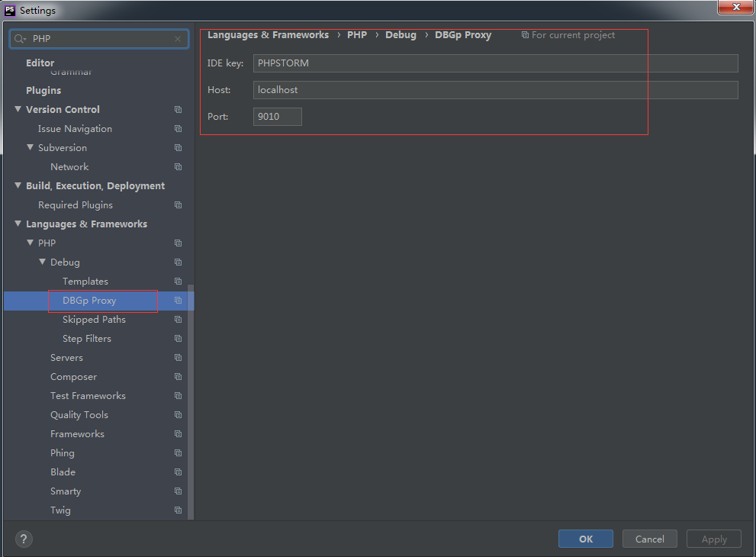Click project-level icon beside Version Control
Viewport: 756px width, 557px height.
tap(178, 109)
